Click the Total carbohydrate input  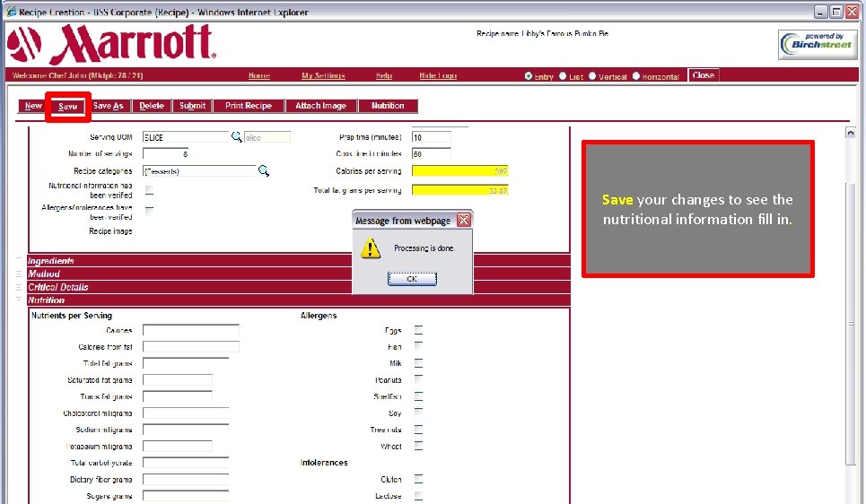186,463
